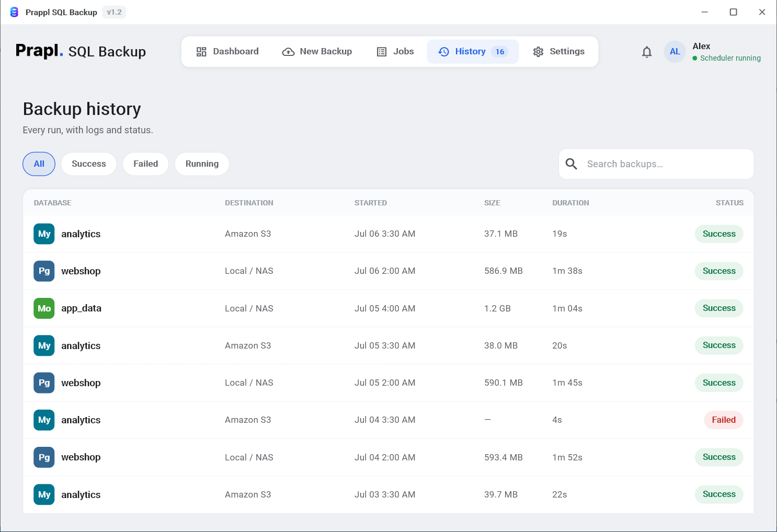Click Success badge for app_data row
777x532 pixels.
click(719, 308)
